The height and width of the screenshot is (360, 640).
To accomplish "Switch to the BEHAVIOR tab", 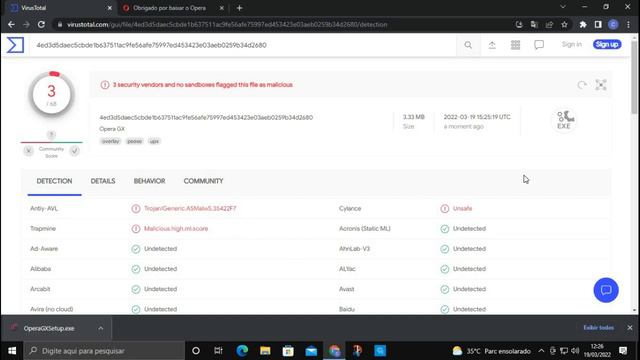I will point(149,181).
